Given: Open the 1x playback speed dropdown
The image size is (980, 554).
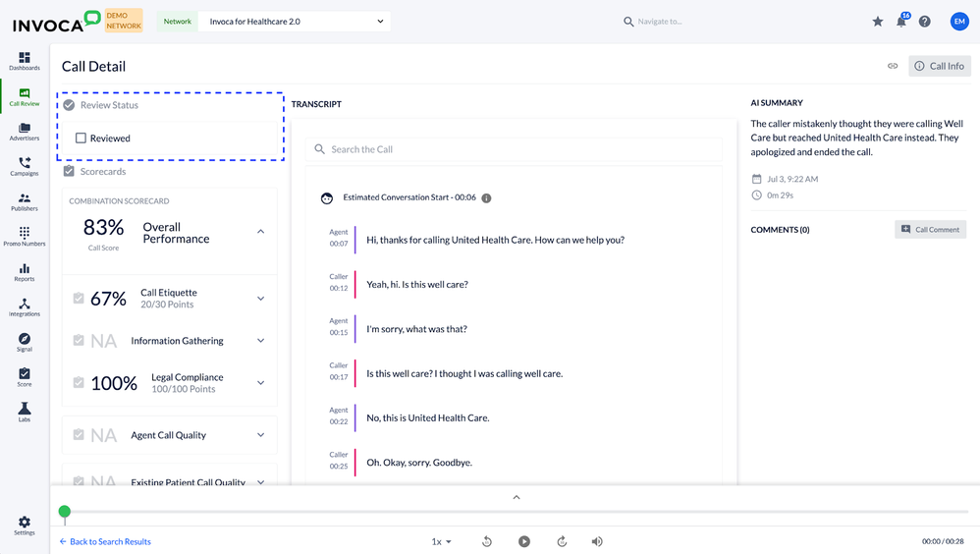Looking at the screenshot, I should [441, 541].
